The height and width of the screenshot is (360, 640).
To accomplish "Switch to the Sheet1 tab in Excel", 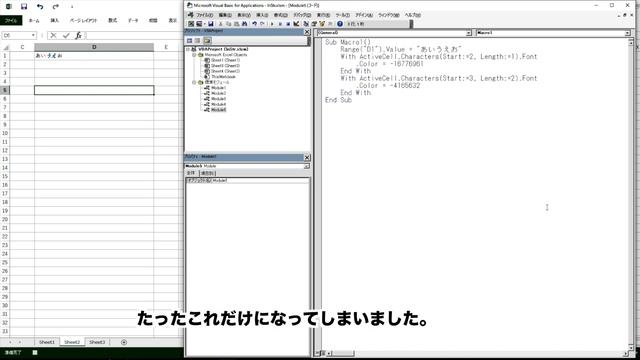I will (47, 342).
